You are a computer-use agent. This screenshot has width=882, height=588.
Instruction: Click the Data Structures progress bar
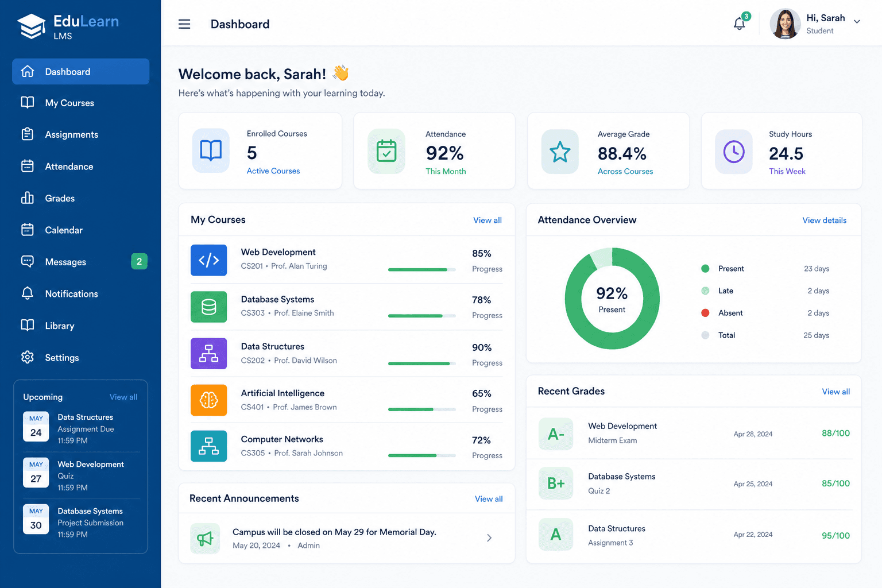[422, 363]
